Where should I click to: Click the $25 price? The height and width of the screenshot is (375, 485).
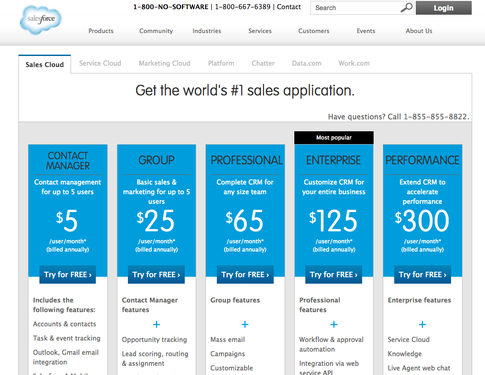(x=156, y=221)
